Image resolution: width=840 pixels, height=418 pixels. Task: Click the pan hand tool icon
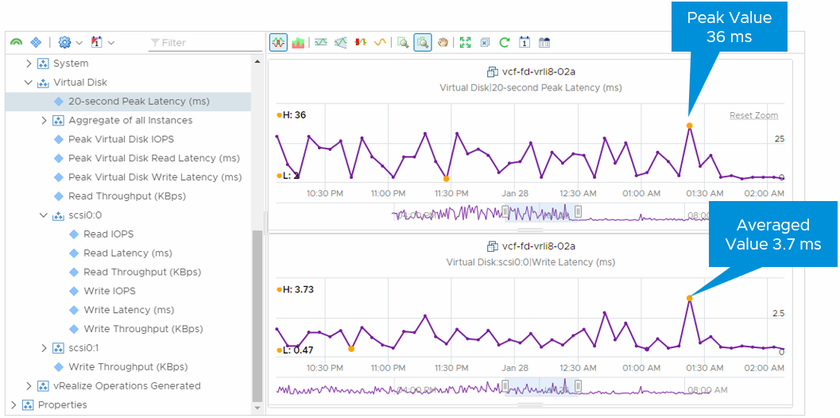pyautogui.click(x=443, y=43)
